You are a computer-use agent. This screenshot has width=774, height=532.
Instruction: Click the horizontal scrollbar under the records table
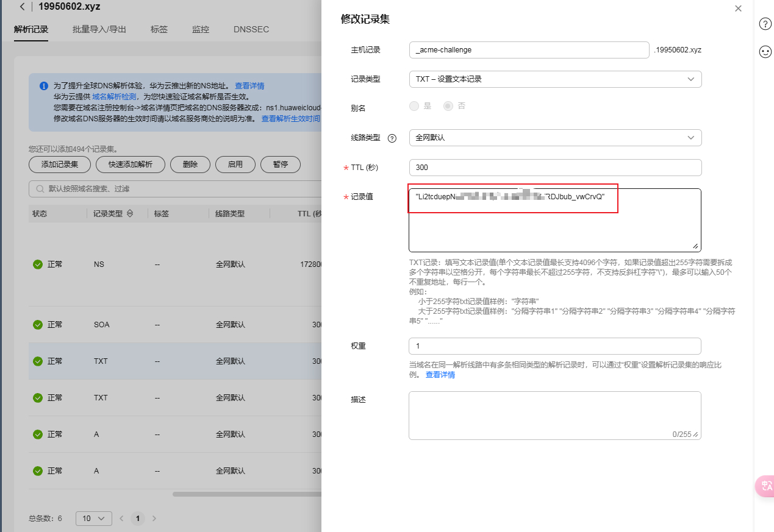[244, 494]
